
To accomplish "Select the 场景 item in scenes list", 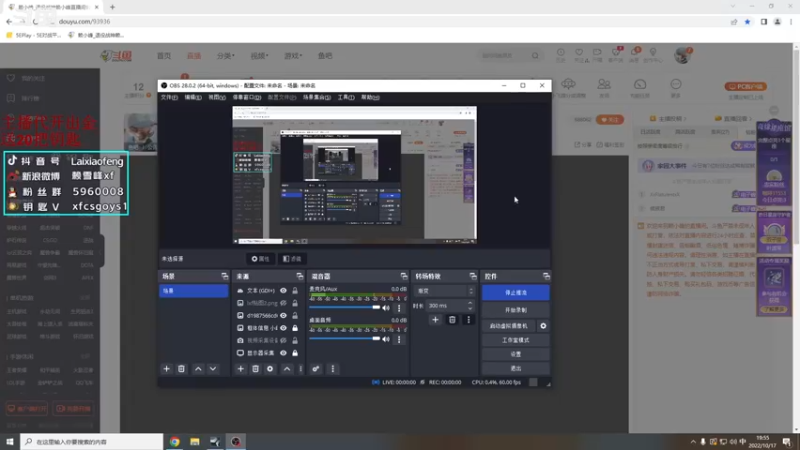I will coord(193,291).
